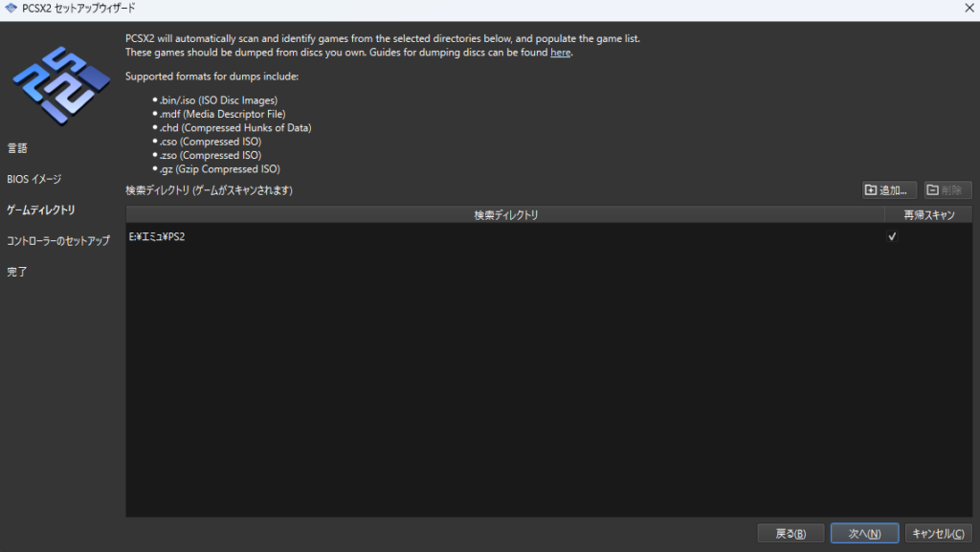Select the E:¥エミュ¥PS2 directory row

pos(548,236)
